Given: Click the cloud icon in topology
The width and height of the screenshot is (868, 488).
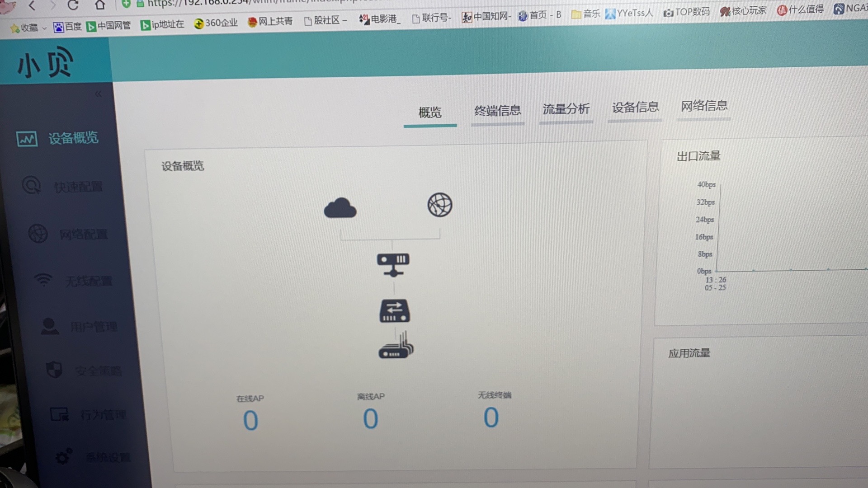Looking at the screenshot, I should 340,208.
